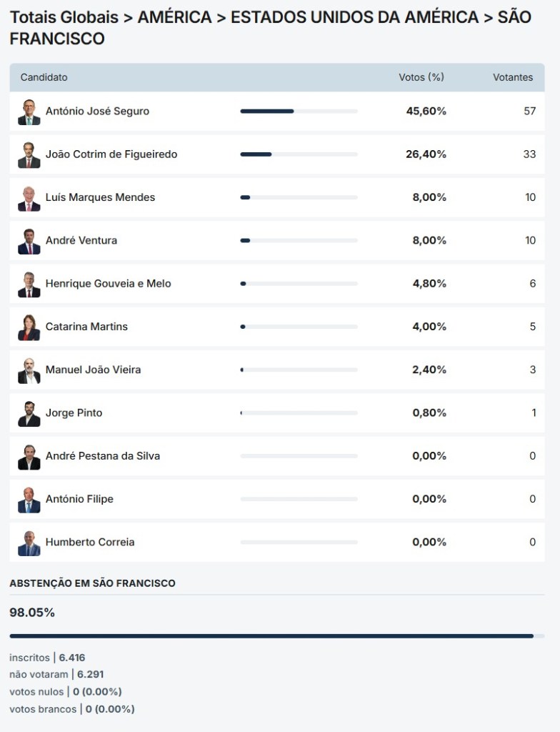Click Manuel João Vieira's portrait

tap(29, 370)
